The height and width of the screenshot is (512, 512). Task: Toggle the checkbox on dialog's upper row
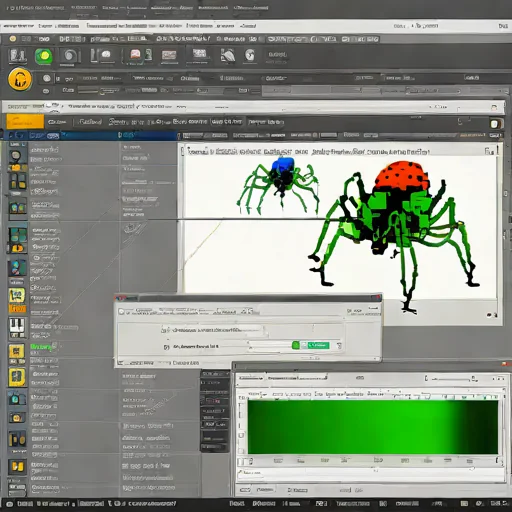coord(164,330)
